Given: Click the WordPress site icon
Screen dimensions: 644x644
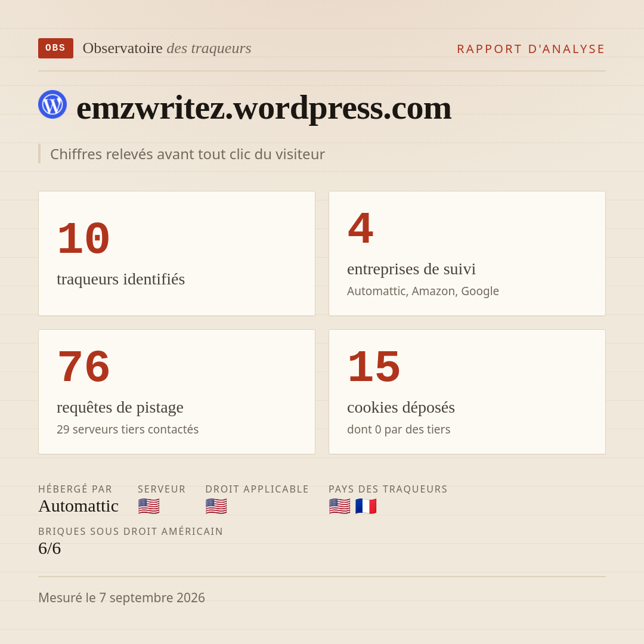Looking at the screenshot, I should point(52,104).
